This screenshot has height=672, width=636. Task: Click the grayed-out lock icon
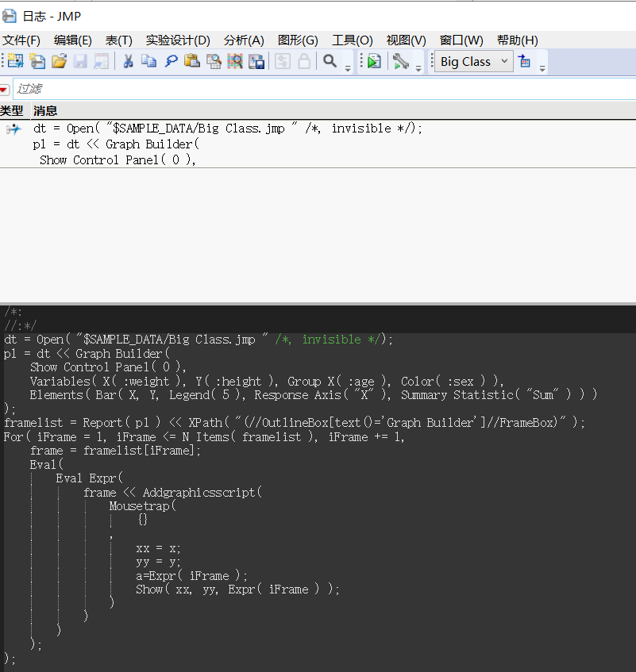click(x=304, y=61)
